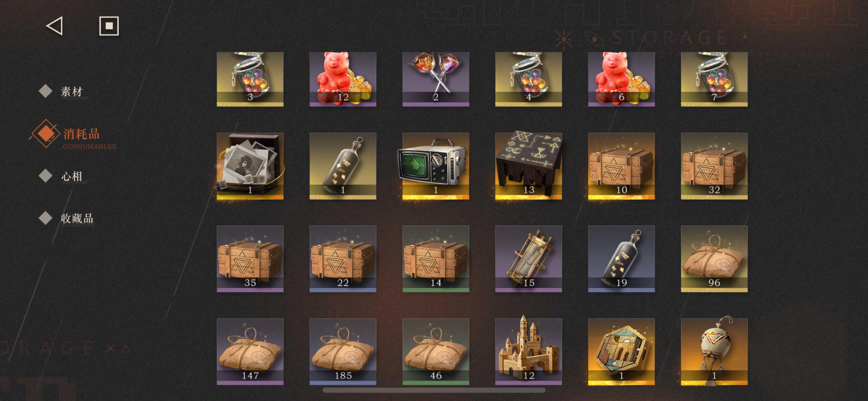Select the wrapped parcel with count 185
Image resolution: width=868 pixels, height=401 pixels.
343,352
